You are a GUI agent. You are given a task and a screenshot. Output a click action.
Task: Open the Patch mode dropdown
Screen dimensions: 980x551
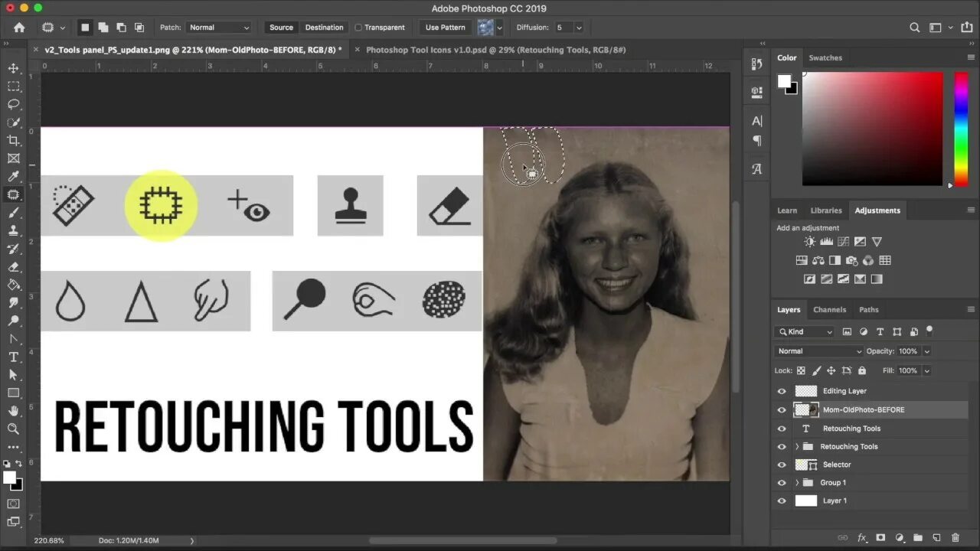[219, 28]
